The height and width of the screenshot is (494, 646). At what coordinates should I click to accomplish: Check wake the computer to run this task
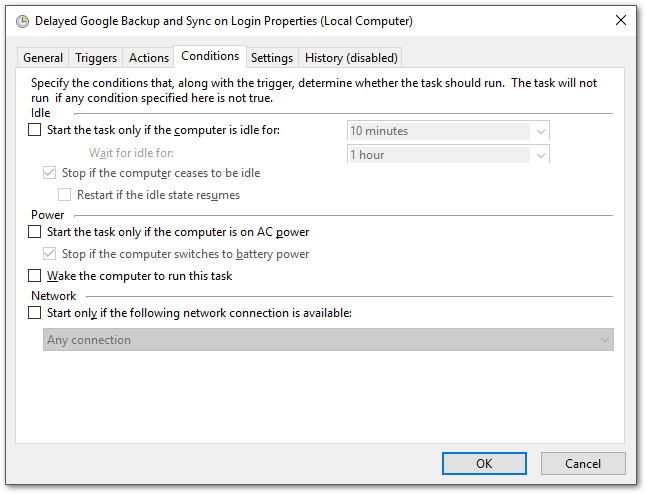point(35,275)
